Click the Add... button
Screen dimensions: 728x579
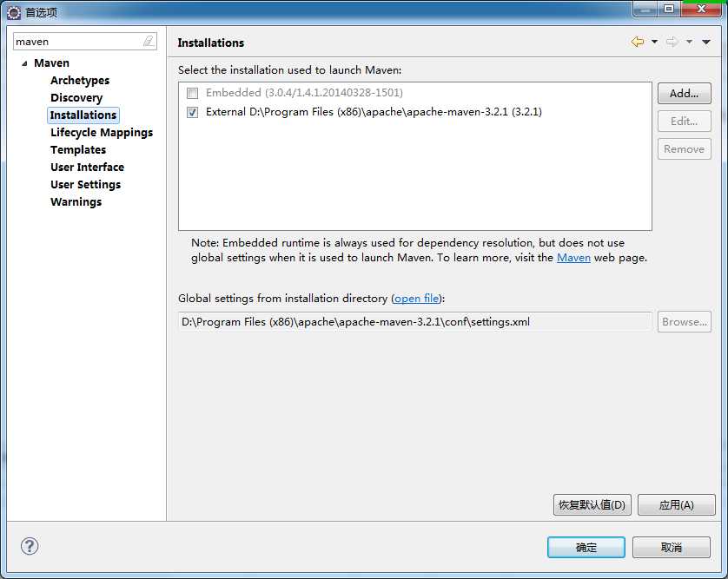click(x=684, y=93)
